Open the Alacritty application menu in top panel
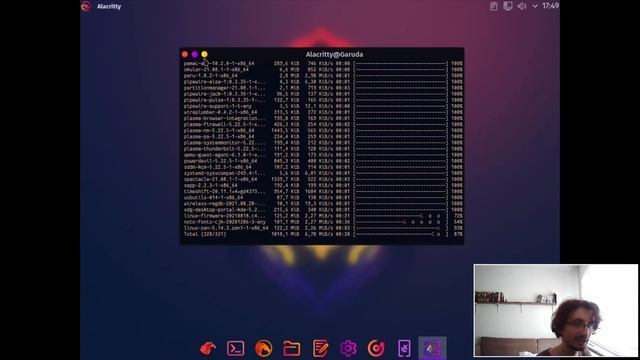This screenshot has width=640, height=360. [x=109, y=7]
